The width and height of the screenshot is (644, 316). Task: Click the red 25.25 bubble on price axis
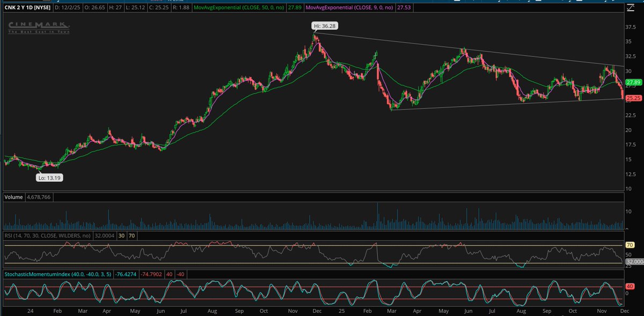click(634, 98)
